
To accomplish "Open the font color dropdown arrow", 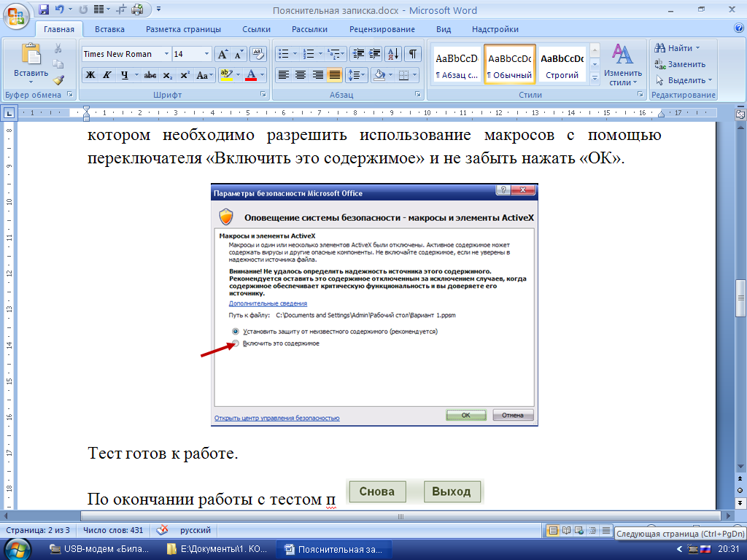I will (262, 75).
